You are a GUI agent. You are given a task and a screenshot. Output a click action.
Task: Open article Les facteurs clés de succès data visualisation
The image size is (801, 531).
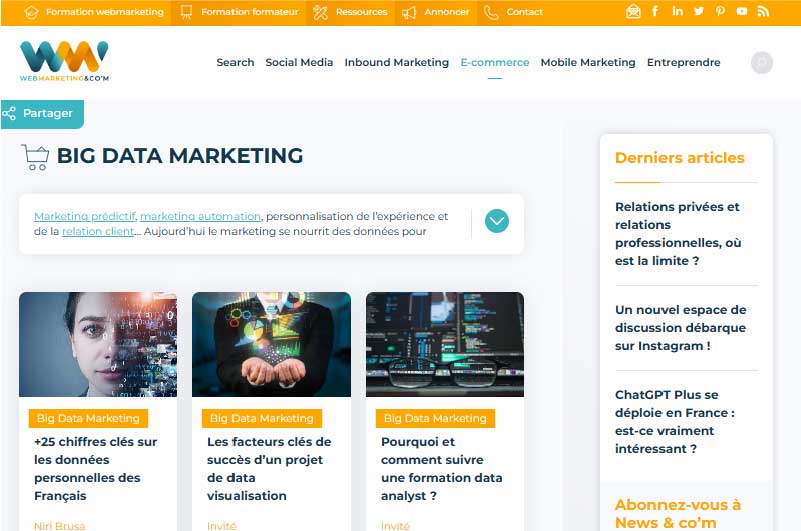pyautogui.click(x=269, y=469)
